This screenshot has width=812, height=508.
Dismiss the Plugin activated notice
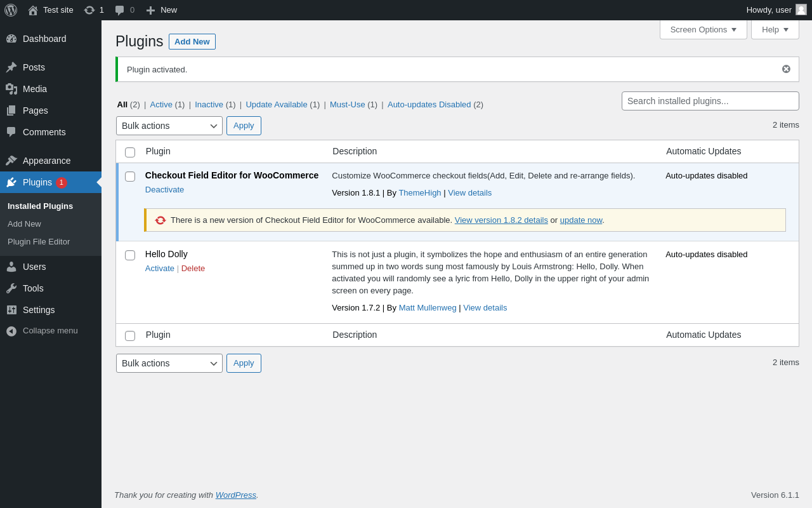pos(786,69)
